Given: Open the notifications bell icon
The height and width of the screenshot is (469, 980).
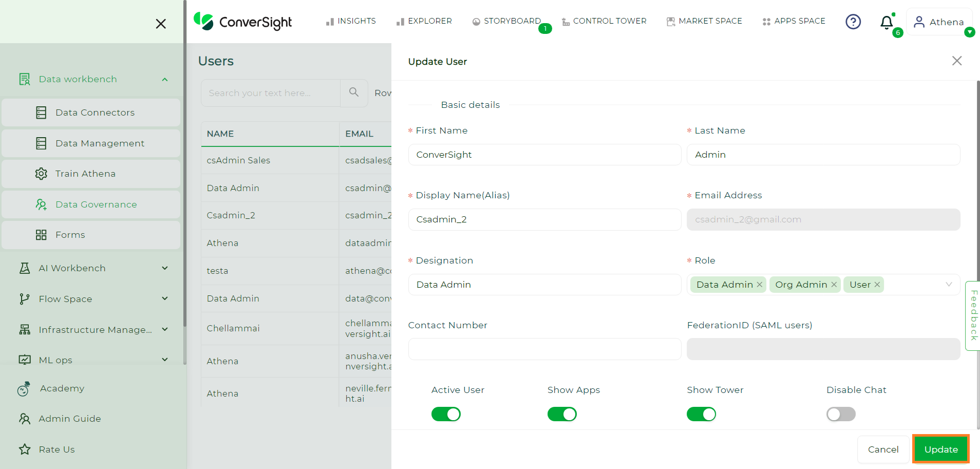Looking at the screenshot, I should (887, 22).
